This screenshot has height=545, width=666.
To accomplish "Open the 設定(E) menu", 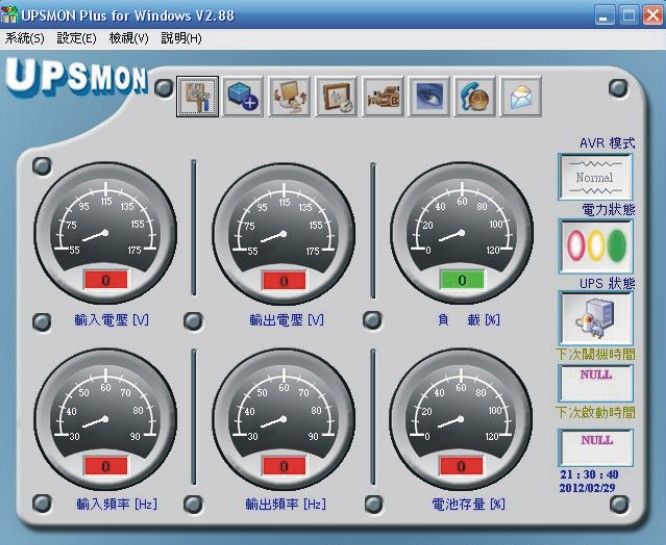I will [x=76, y=38].
